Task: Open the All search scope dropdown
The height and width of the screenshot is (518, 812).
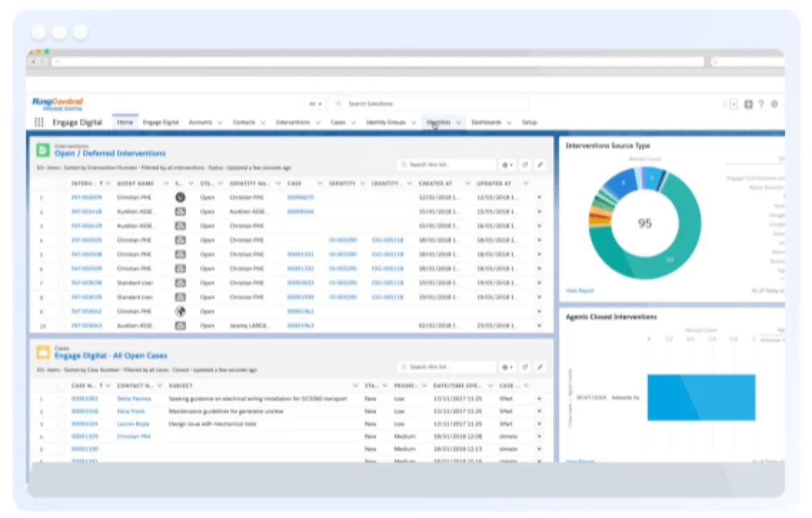Action: click(x=315, y=104)
